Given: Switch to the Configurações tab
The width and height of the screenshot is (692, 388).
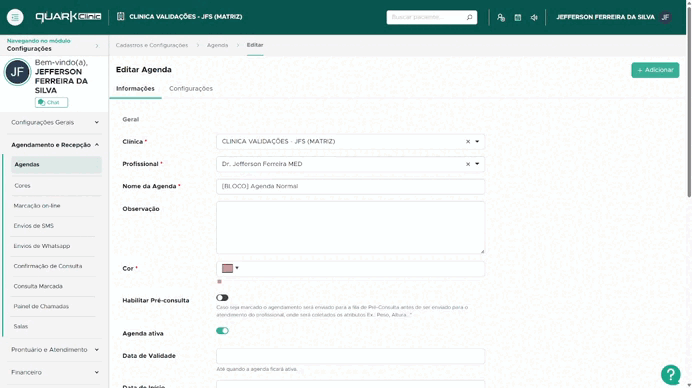Looking at the screenshot, I should point(191,89).
